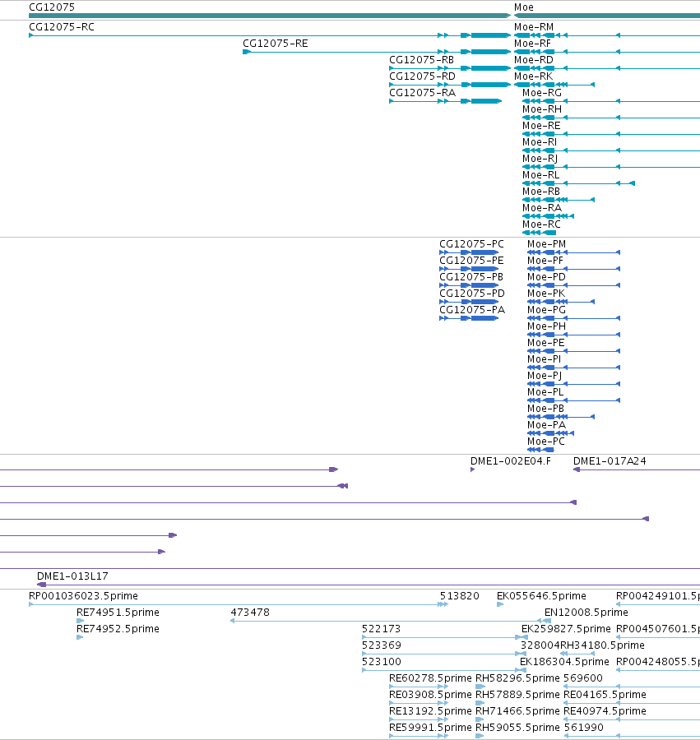Open the Moe-PF protein label

click(545, 261)
